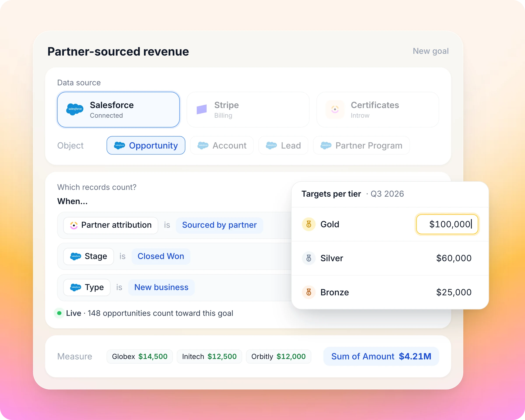The width and height of the screenshot is (525, 420).
Task: Click the Silver target $60,000 value
Action: pyautogui.click(x=454, y=258)
